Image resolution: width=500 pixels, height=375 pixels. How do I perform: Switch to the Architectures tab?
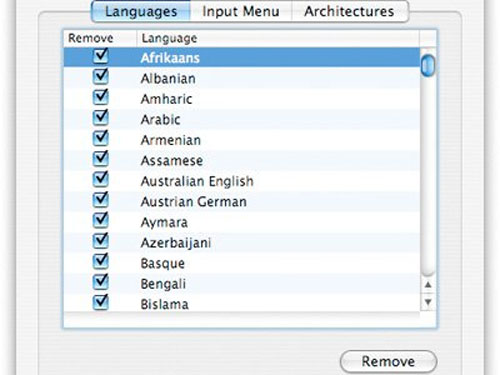[x=349, y=12]
